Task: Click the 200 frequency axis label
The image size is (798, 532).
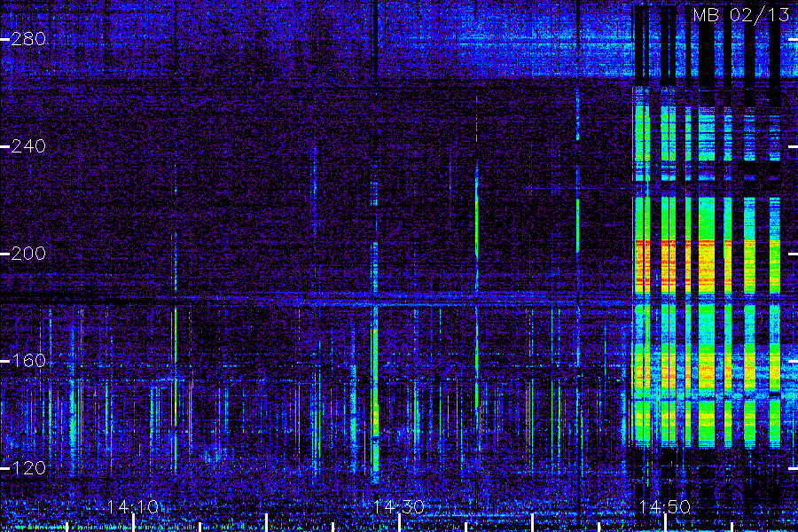Action: pos(28,253)
